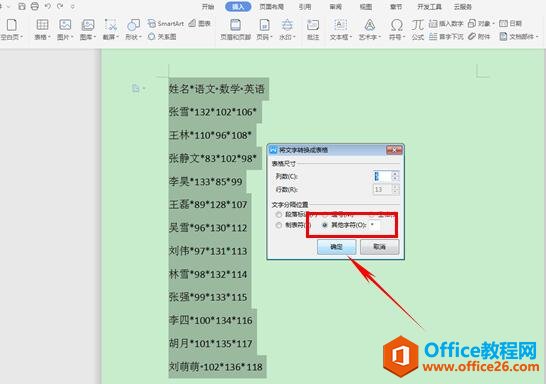Switch to the 开始 Home tab

[x=208, y=7]
